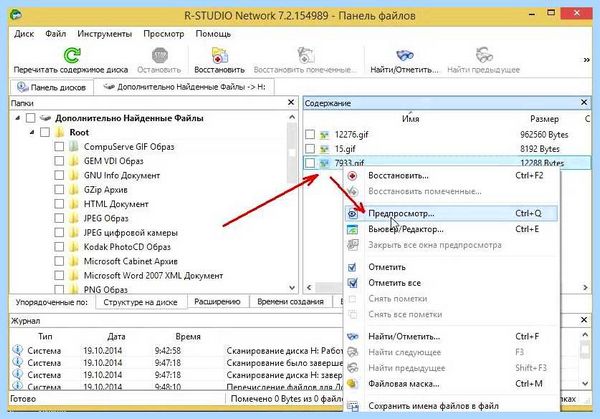Click the Найти/Отметить binoculars icon in context menu
The image size is (600, 419).
(x=352, y=337)
